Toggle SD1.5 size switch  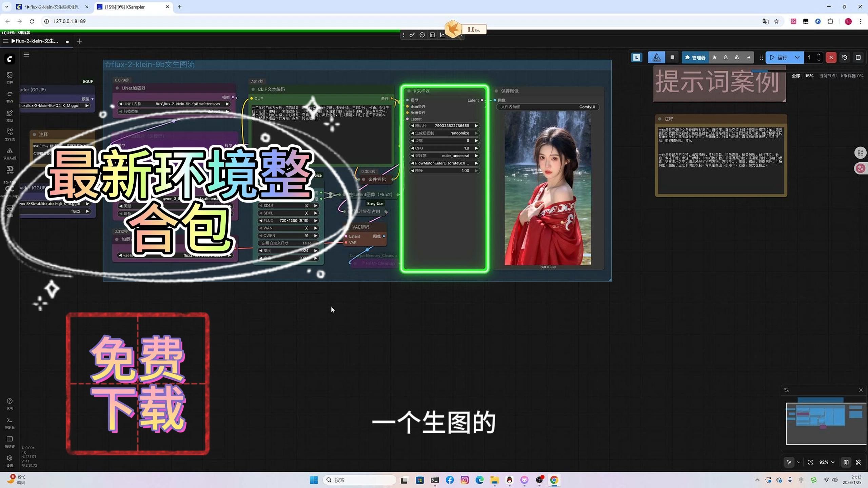click(288, 206)
